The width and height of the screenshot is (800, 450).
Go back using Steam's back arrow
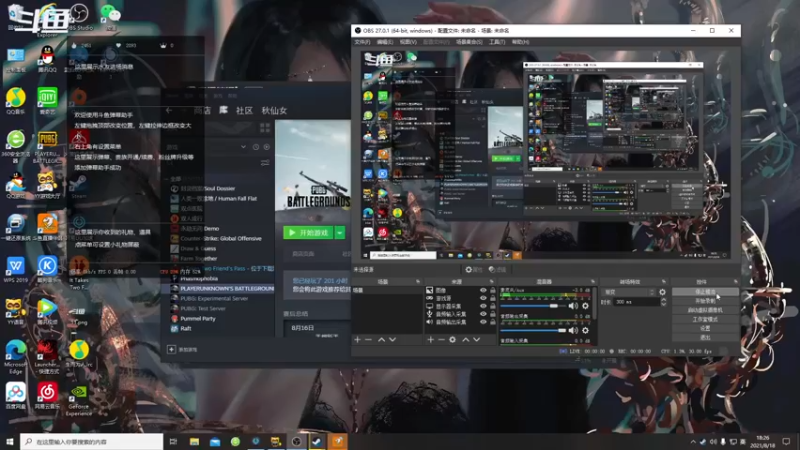[169, 110]
